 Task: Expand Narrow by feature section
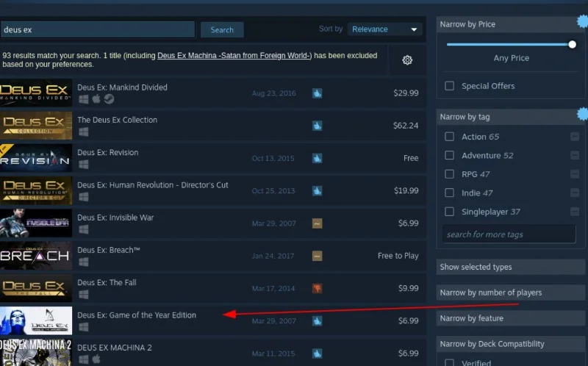click(510, 318)
